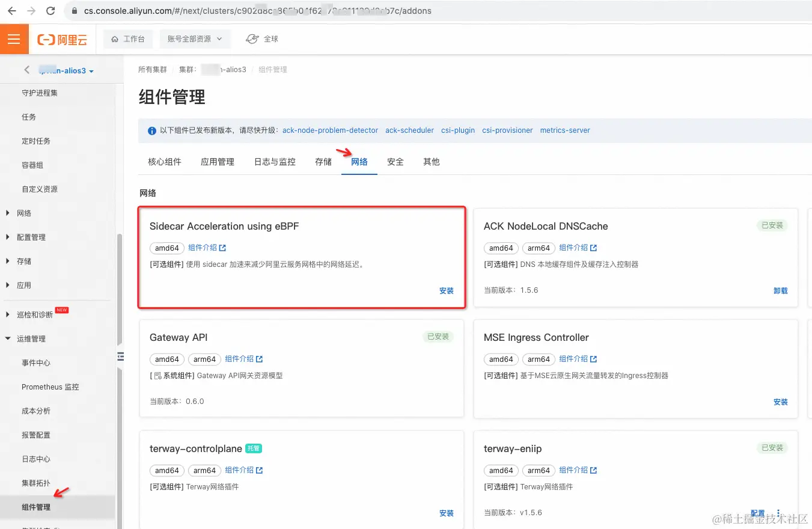Open ack-node-problem-detector upgrade link

pos(331,130)
